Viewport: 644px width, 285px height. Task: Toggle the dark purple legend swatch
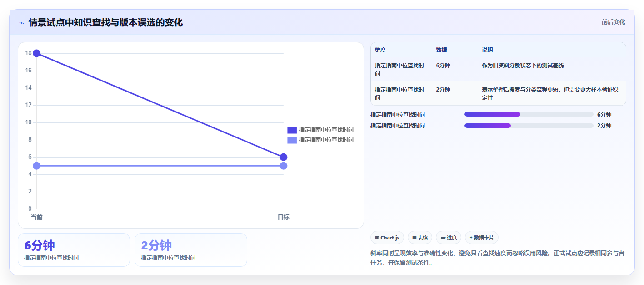292,130
